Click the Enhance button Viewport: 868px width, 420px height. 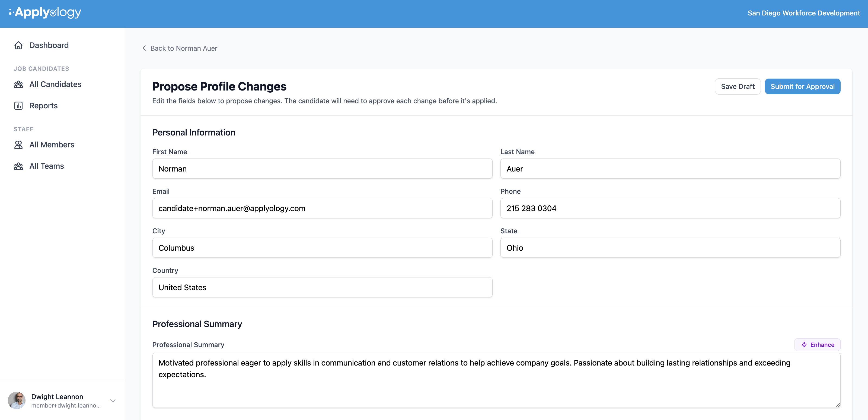click(x=817, y=345)
